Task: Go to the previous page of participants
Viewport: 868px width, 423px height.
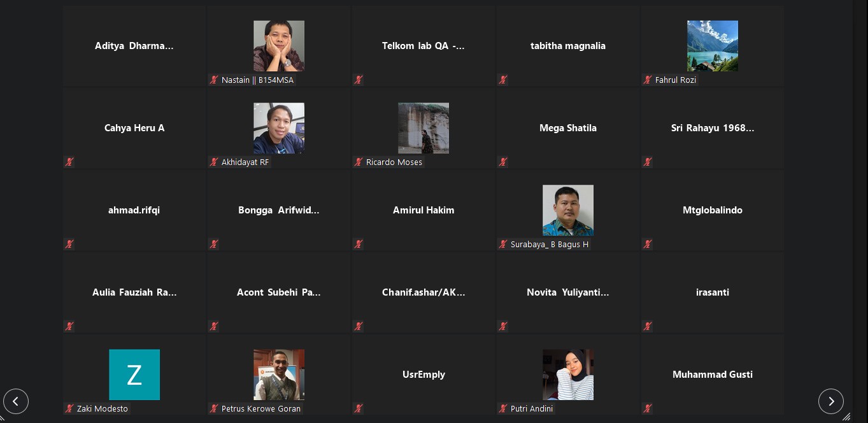Action: [16, 401]
